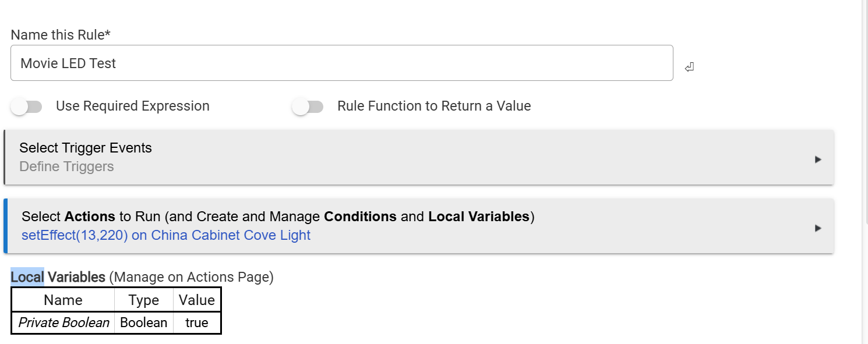Expand the Select Trigger Events arrow

[x=818, y=159]
